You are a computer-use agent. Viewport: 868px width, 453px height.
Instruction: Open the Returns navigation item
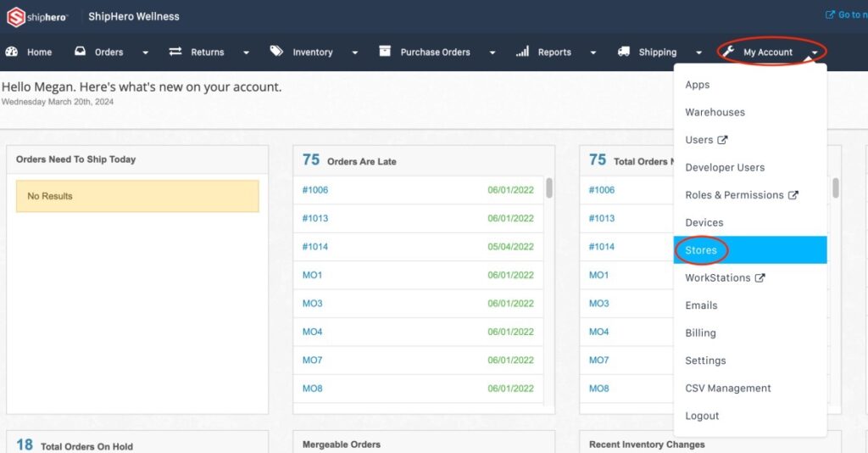click(208, 52)
